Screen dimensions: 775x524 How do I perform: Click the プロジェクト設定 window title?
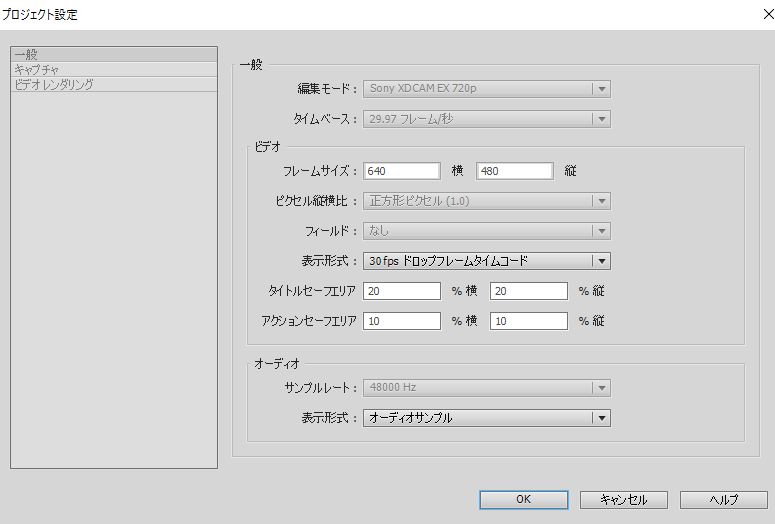tap(40, 14)
